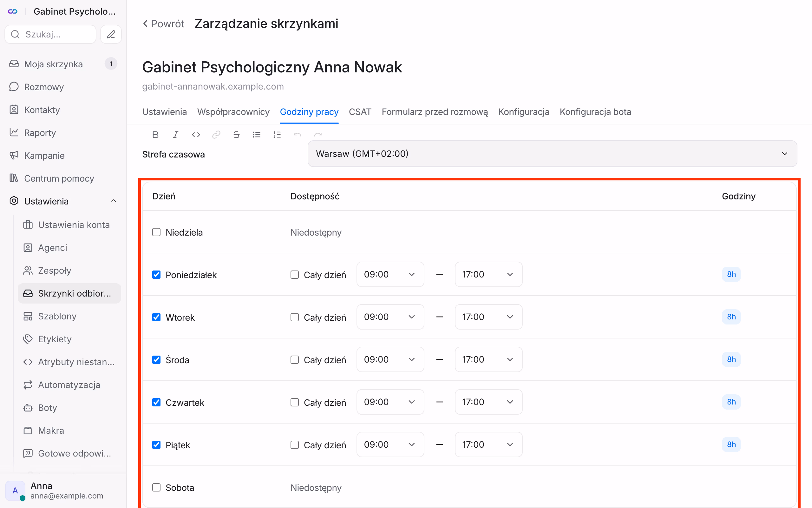The width and height of the screenshot is (812, 508).
Task: Uncheck the Poniedziałek day checkbox
Action: pyautogui.click(x=156, y=275)
